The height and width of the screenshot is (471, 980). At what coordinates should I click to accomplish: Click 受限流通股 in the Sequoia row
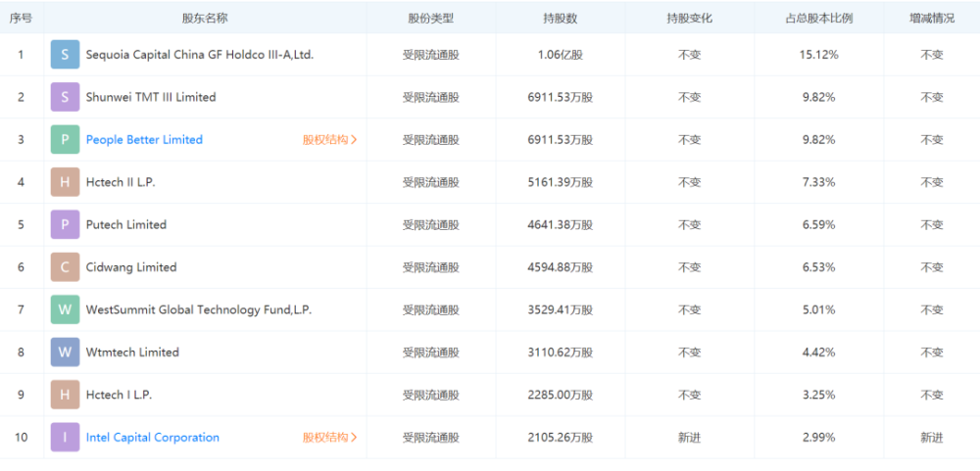tap(430, 55)
